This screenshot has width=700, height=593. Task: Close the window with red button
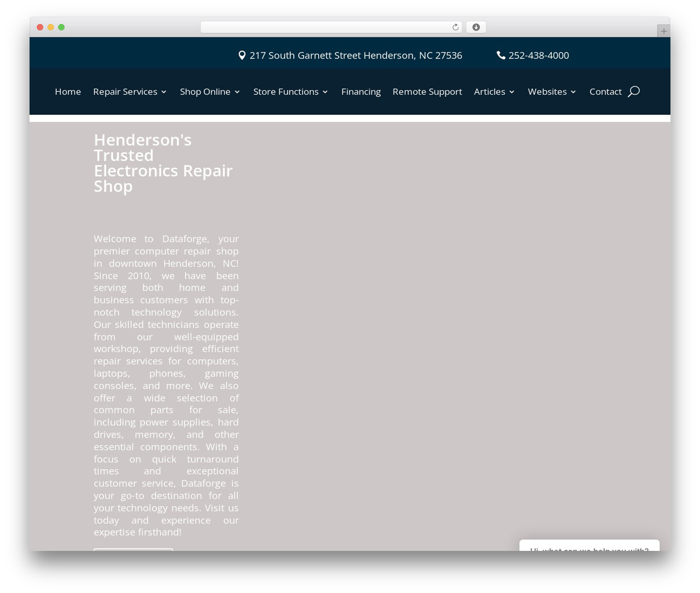[40, 27]
